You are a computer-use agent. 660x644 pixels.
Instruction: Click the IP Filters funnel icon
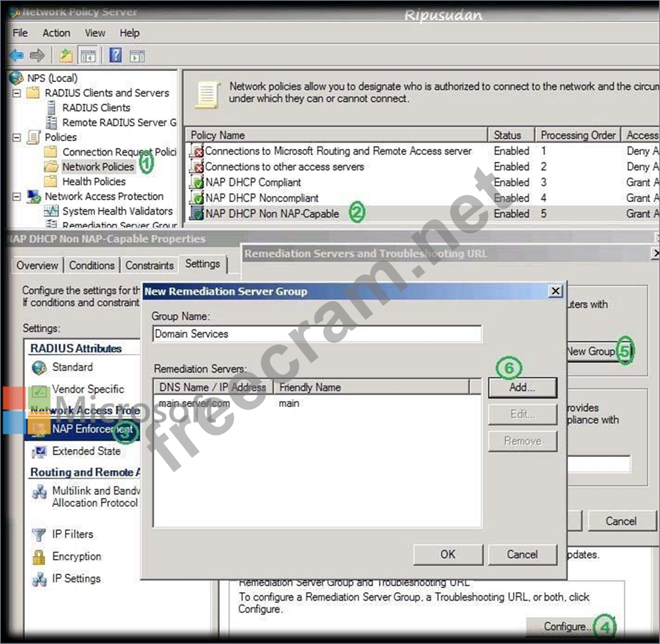39,534
